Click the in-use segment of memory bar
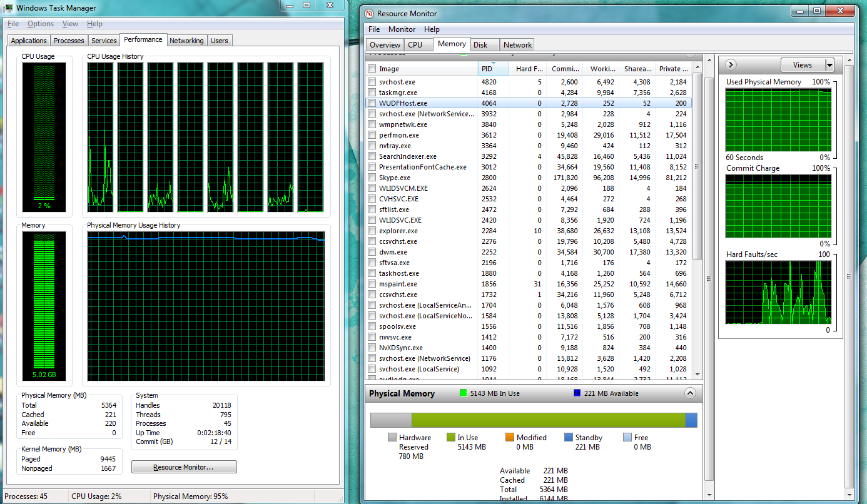 548,420
